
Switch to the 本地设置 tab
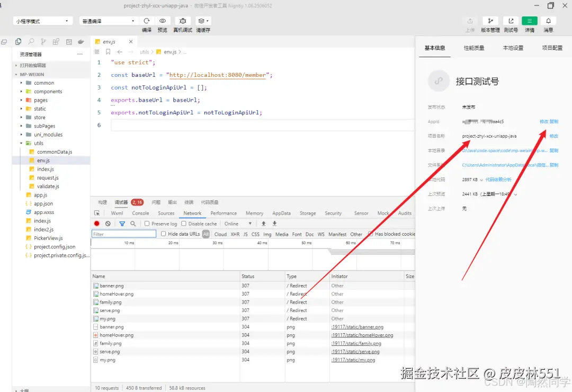pos(513,48)
